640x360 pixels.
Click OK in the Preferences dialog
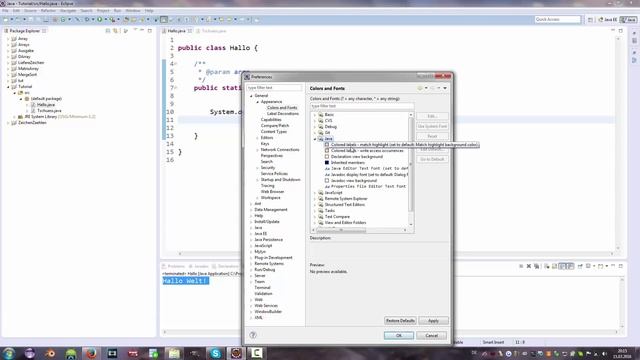[x=399, y=336]
